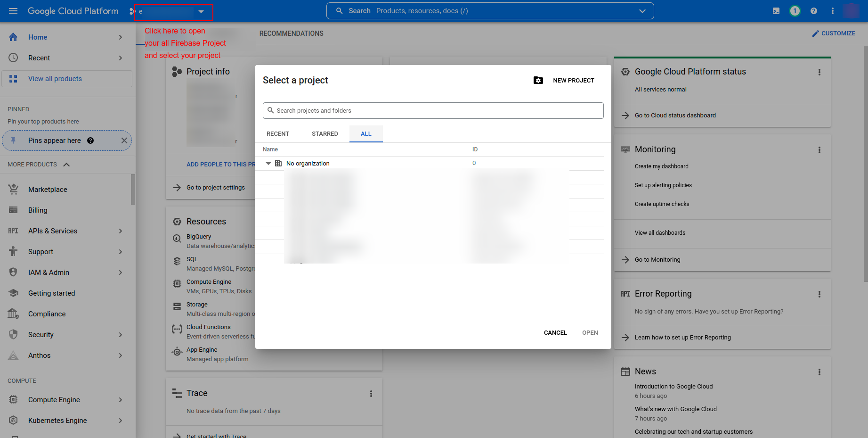Open the top bar three-dot settings menu
This screenshot has width=868, height=438.
pyautogui.click(x=833, y=11)
